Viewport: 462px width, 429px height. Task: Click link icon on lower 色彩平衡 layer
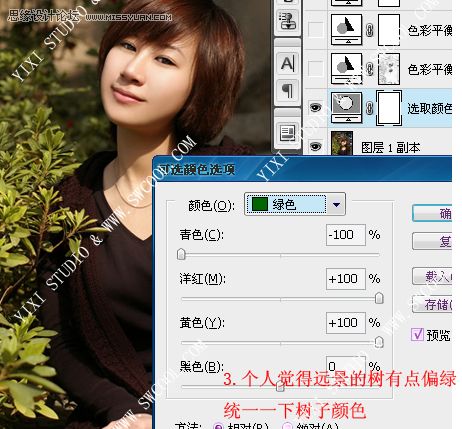click(369, 69)
